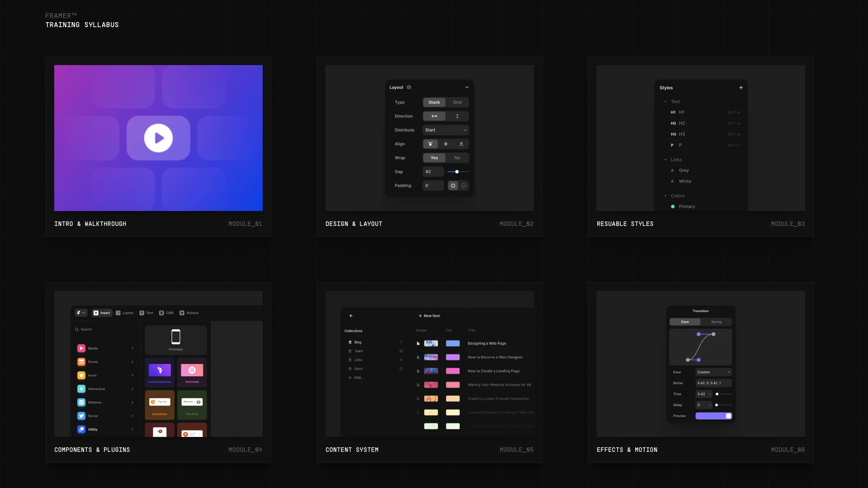Click the Media category icon
868x488 pixels.
pos(81,348)
